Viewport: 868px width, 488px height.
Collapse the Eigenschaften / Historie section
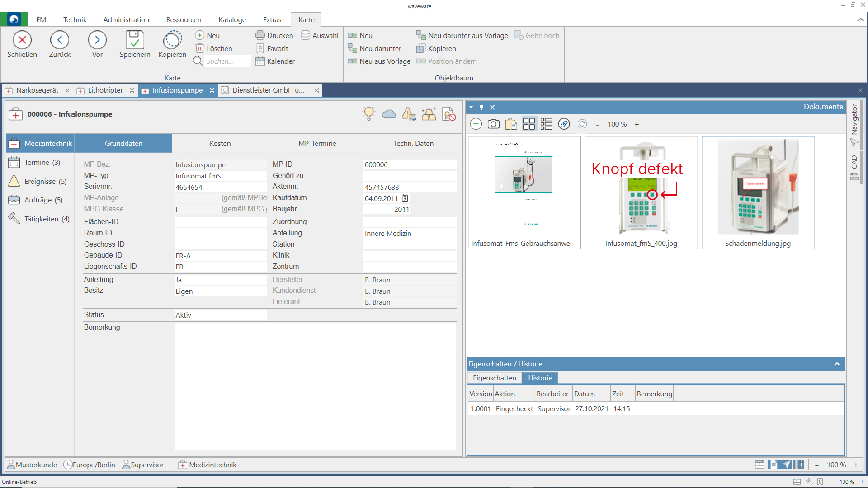pos(837,364)
